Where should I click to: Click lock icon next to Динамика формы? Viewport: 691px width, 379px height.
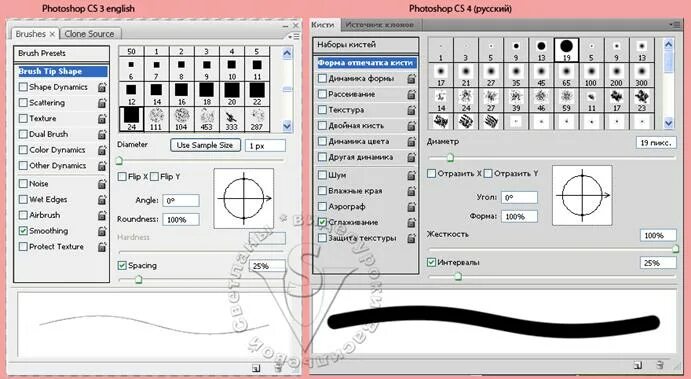tap(411, 78)
